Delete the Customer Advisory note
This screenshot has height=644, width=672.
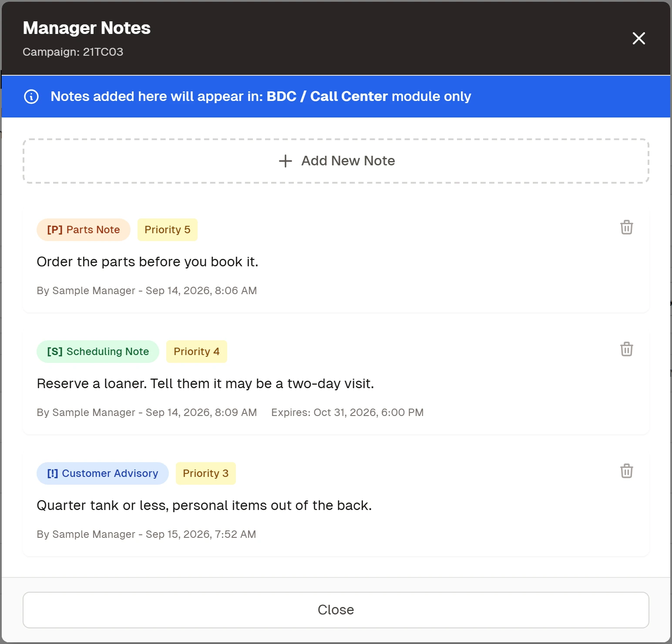point(626,471)
